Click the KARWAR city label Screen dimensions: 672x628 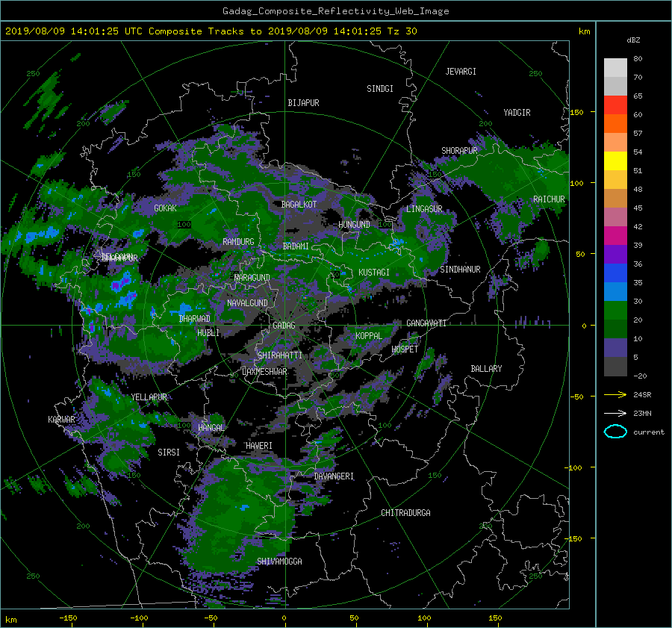click(x=61, y=420)
